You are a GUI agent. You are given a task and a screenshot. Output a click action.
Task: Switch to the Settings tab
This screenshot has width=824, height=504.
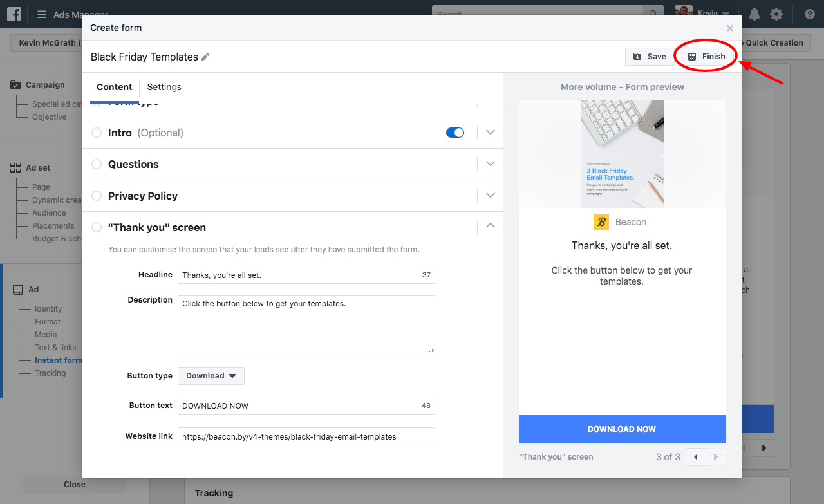pos(164,87)
